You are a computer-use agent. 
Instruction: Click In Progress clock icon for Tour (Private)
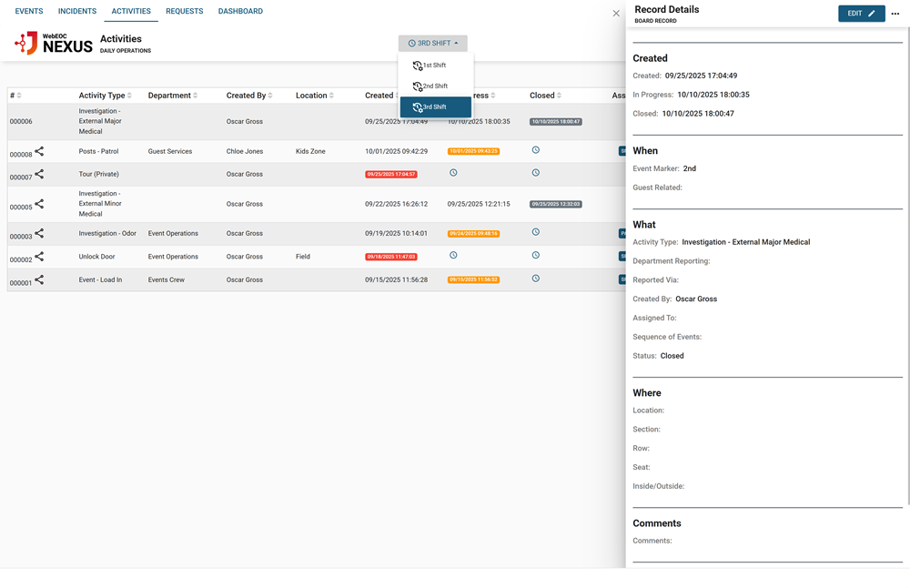(x=453, y=173)
